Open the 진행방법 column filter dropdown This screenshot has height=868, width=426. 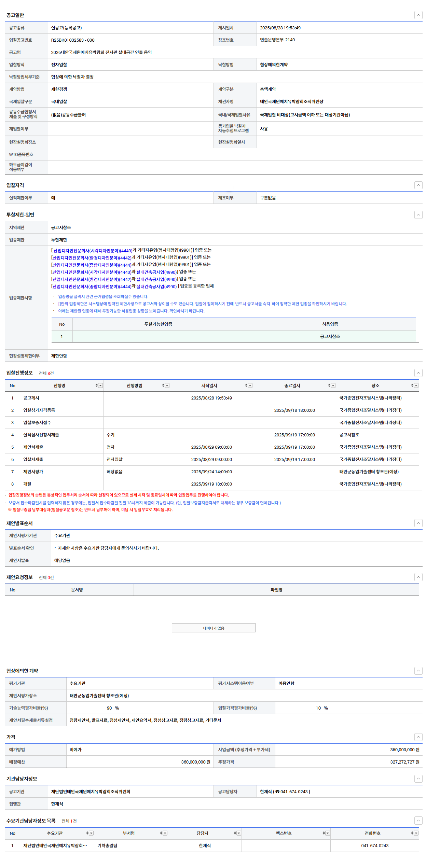coord(167,386)
